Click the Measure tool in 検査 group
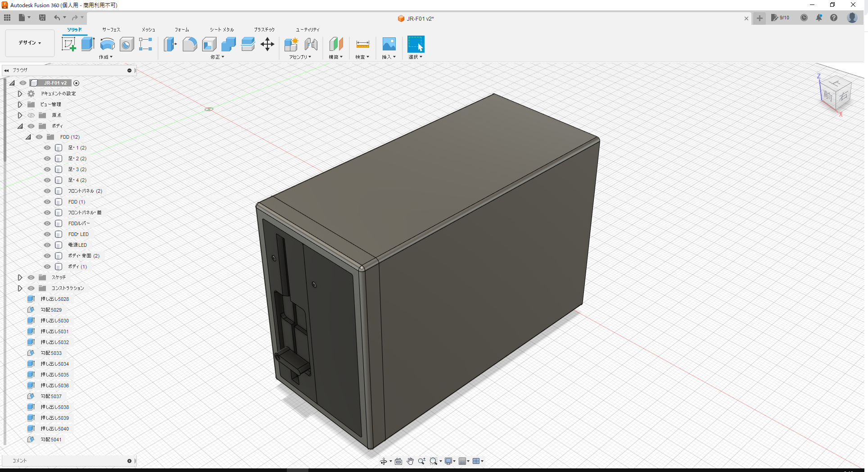Image resolution: width=868 pixels, height=472 pixels. (362, 44)
